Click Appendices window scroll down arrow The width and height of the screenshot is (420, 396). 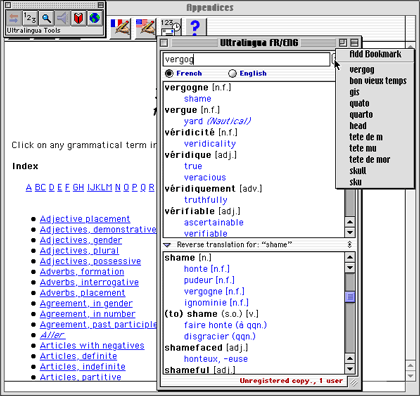pyautogui.click(x=411, y=376)
